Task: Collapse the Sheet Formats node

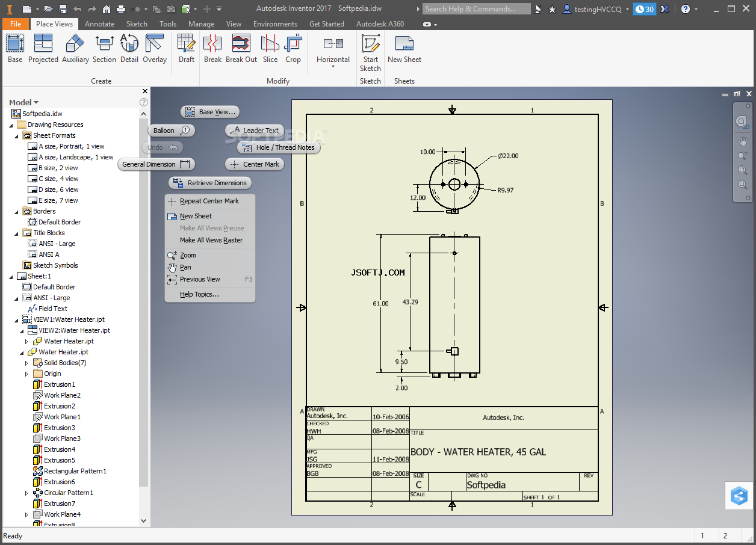Action: click(x=17, y=136)
